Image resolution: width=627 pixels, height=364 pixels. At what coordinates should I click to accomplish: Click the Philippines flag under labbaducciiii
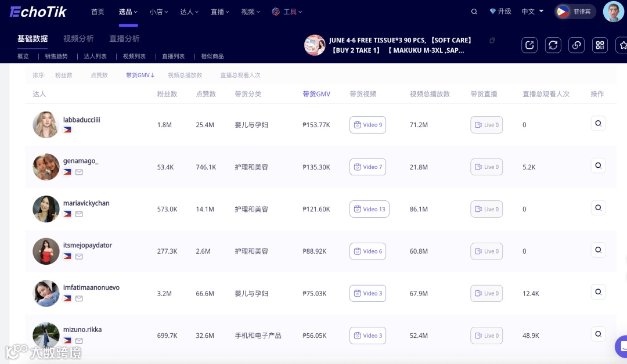click(x=67, y=129)
